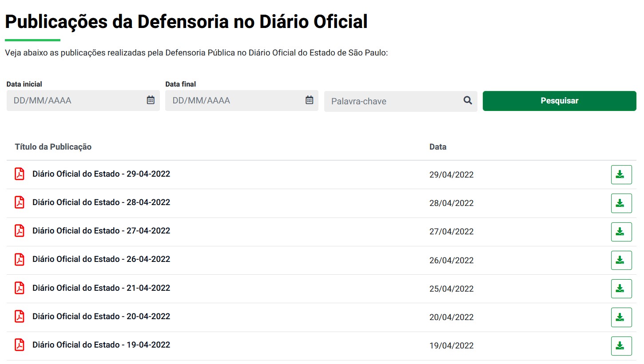Download the 21-04-2022 Diário Oficial
This screenshot has width=644, height=364.
pyautogui.click(x=621, y=289)
